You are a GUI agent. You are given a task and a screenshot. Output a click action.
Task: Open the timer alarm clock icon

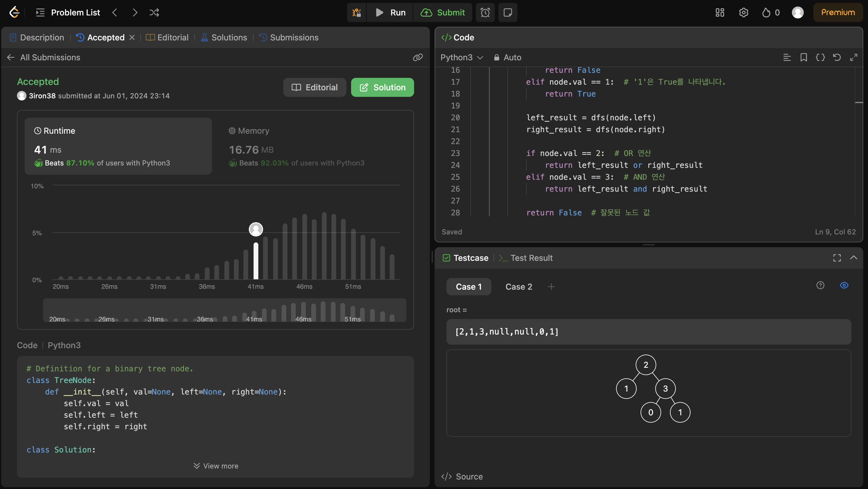[485, 12]
